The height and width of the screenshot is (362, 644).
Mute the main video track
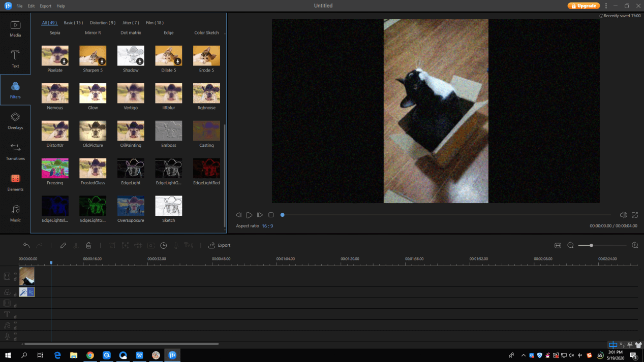[x=15, y=274]
